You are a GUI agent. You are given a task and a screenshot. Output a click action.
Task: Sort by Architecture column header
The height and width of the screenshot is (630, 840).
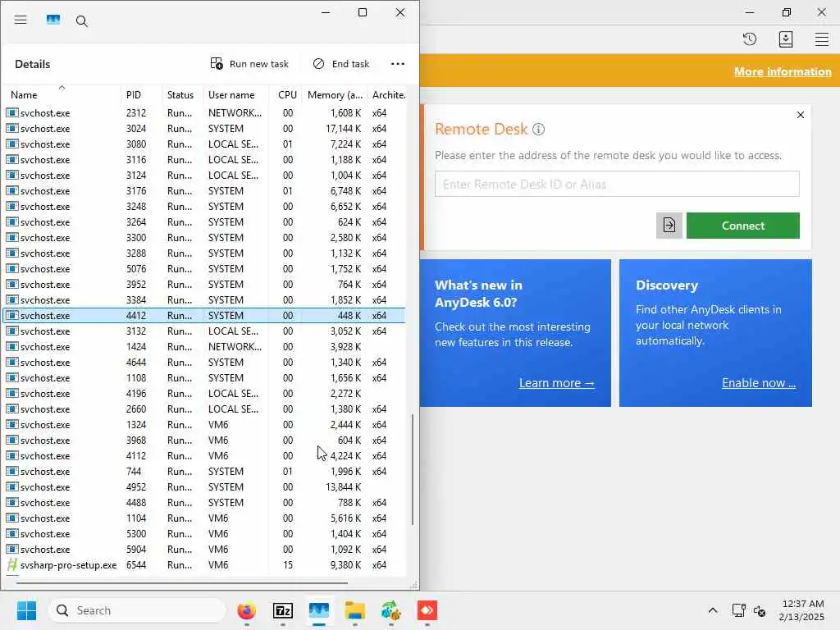[x=388, y=95]
